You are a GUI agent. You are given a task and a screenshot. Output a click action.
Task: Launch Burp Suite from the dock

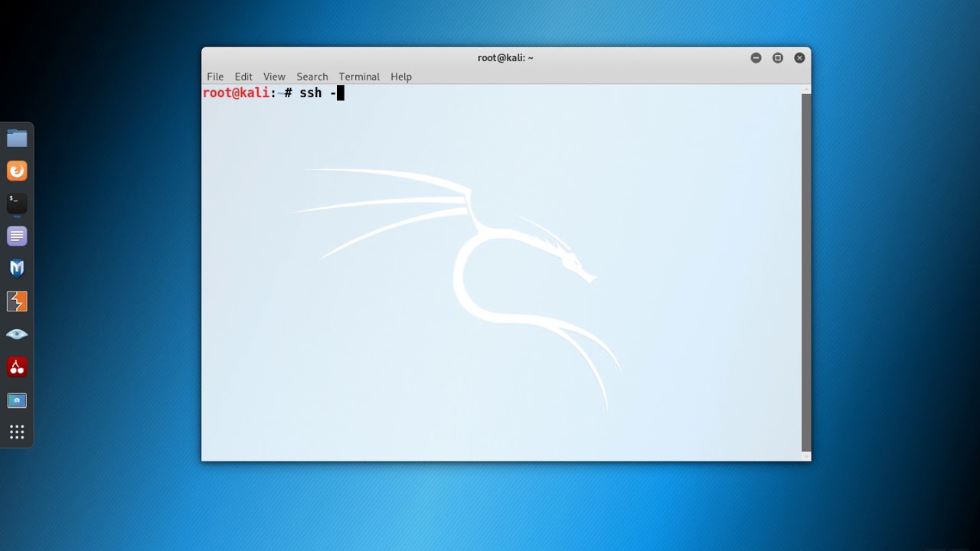(x=17, y=302)
